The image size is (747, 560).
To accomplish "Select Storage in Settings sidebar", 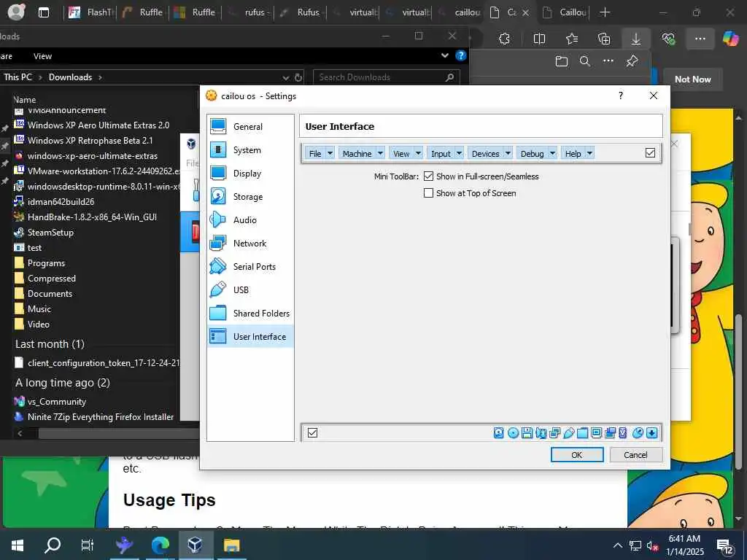I will click(250, 196).
